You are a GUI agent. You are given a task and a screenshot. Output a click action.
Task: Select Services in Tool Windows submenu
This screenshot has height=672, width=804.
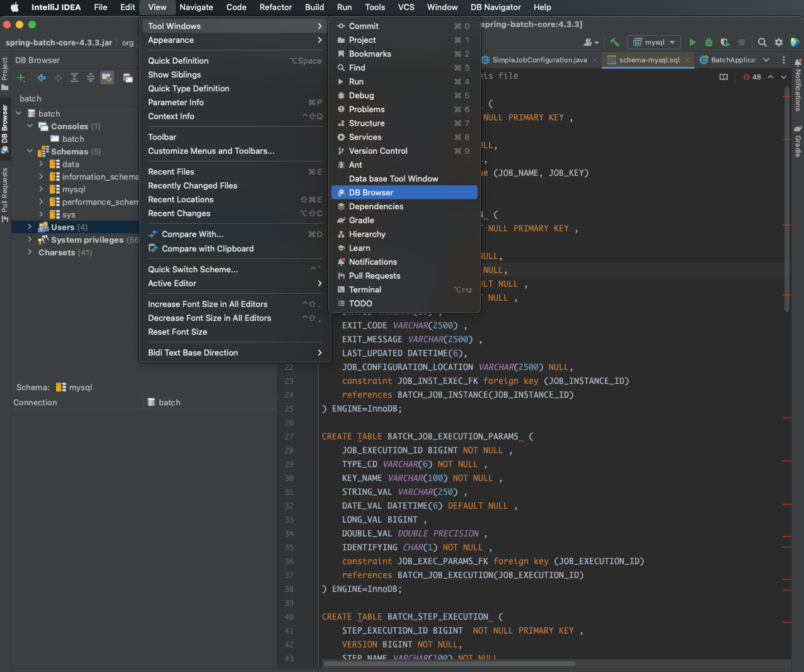pos(404,137)
